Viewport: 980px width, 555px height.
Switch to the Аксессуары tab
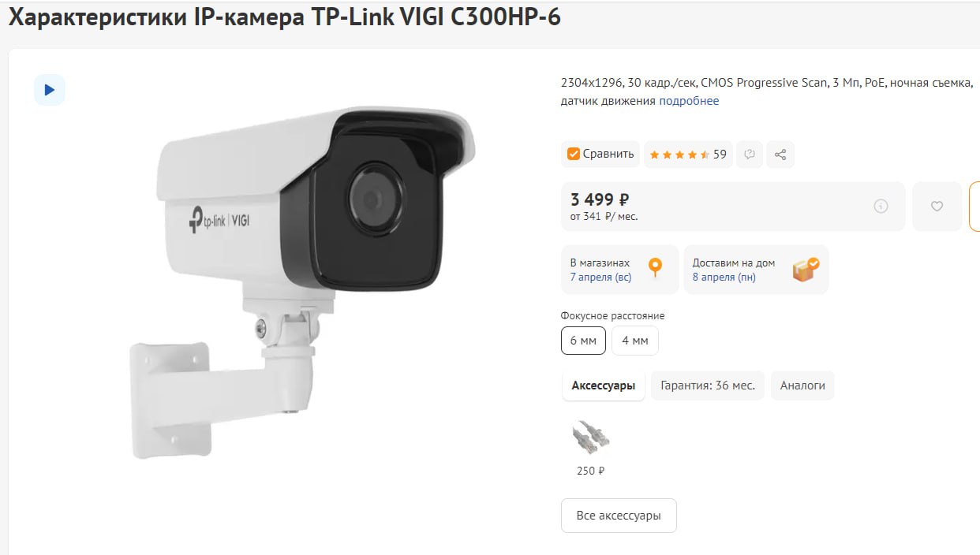coord(604,386)
